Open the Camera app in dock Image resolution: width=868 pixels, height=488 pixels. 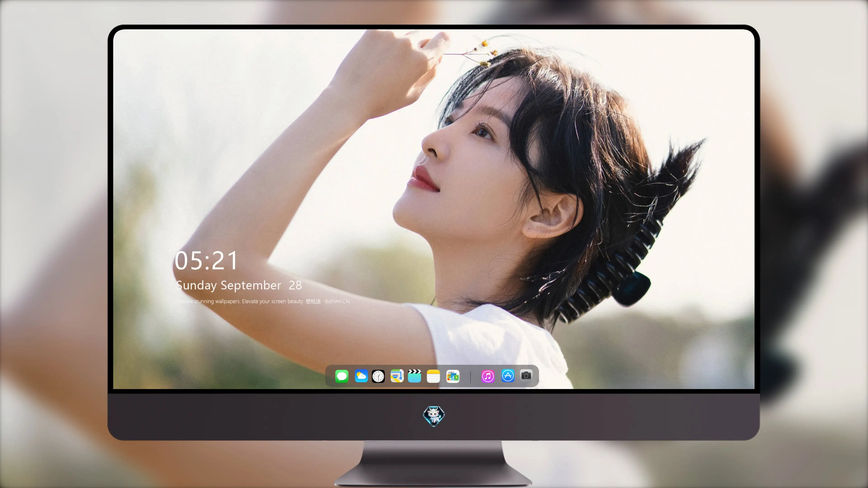[x=526, y=375]
